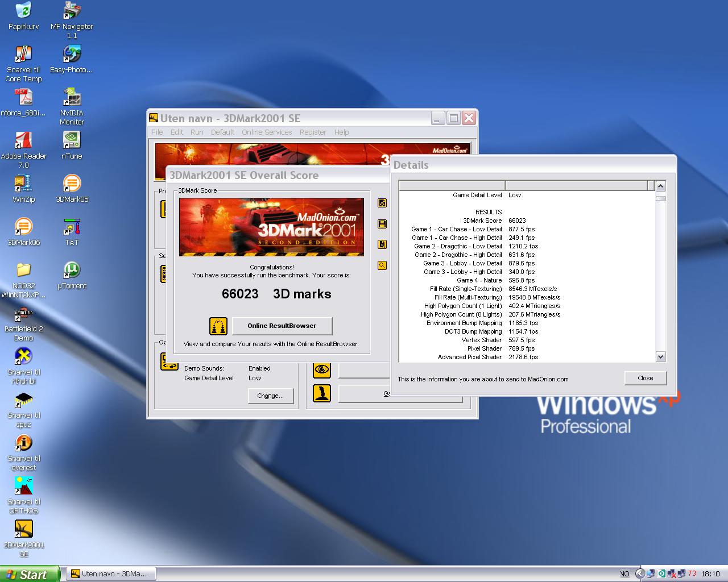Click the yellow joystick icon
This screenshot has width=728, height=582.
click(x=322, y=393)
